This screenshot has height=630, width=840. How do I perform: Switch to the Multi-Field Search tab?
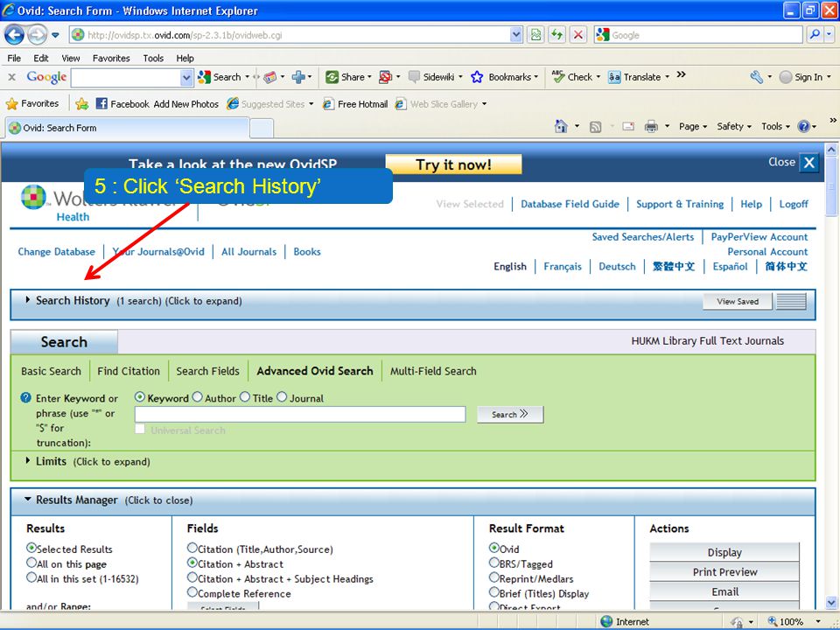[x=433, y=371]
